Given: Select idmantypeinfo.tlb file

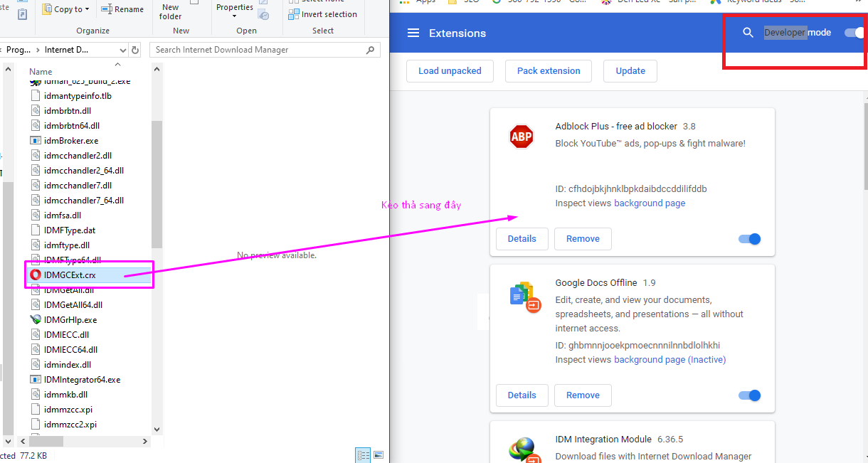Looking at the screenshot, I should [x=78, y=96].
